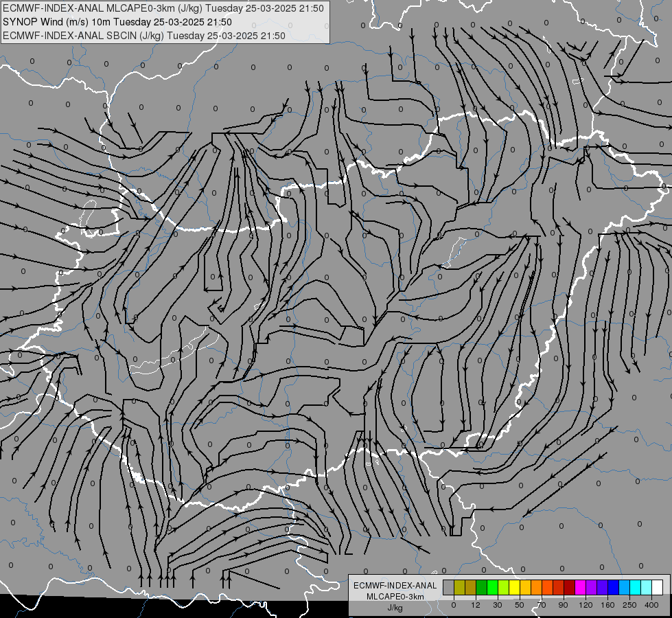Click legend value 160
Viewport: 672px width, 618px height.
coord(607,605)
